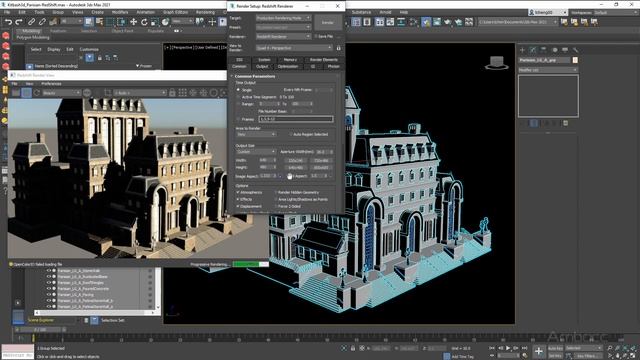The image size is (640, 360).
Task: Toggle the Window/Crossing selection icon
Action: [121, 22]
